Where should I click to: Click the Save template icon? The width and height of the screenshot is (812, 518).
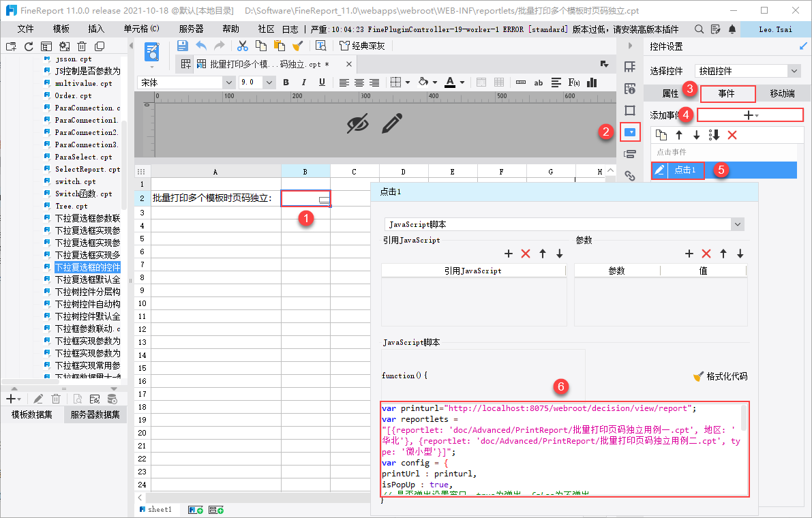coord(182,46)
